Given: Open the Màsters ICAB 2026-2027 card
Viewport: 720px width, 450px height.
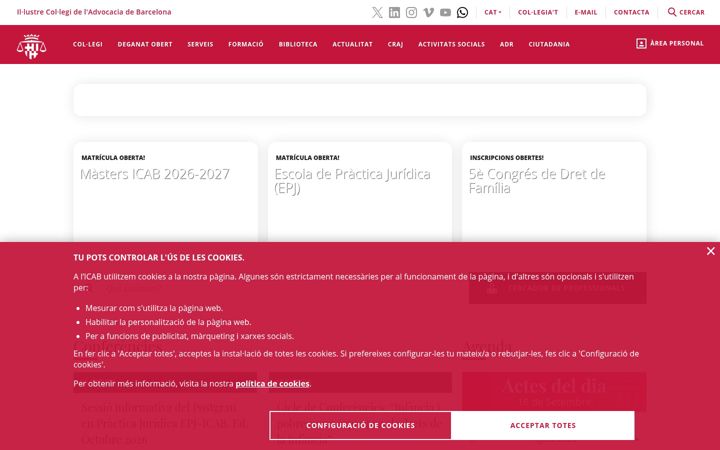Looking at the screenshot, I should [x=165, y=192].
